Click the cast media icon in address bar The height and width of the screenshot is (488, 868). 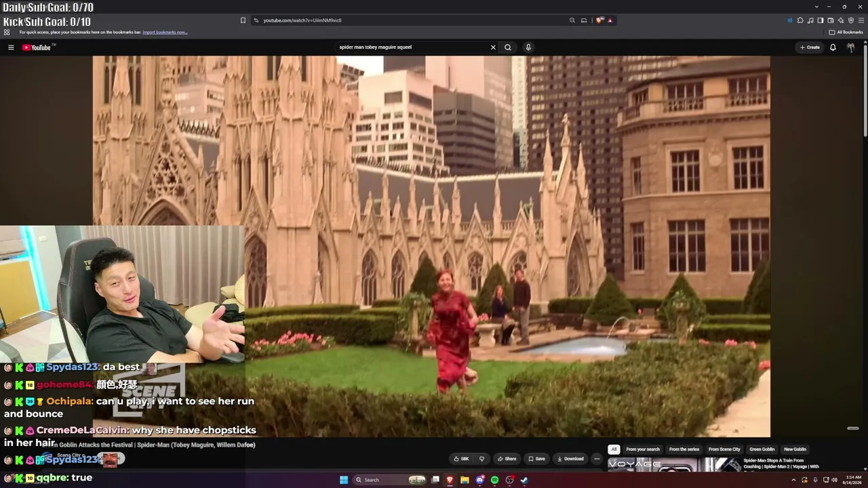point(584,20)
